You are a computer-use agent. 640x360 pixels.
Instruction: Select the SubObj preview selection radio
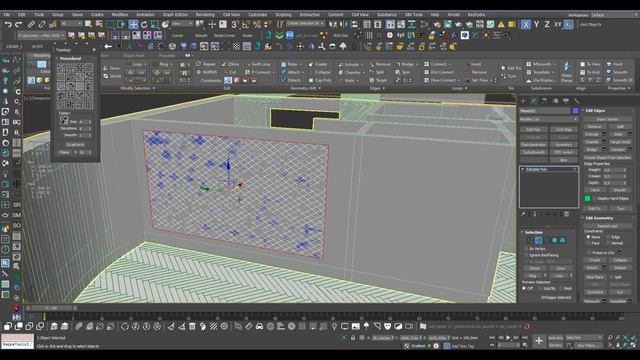541,288
